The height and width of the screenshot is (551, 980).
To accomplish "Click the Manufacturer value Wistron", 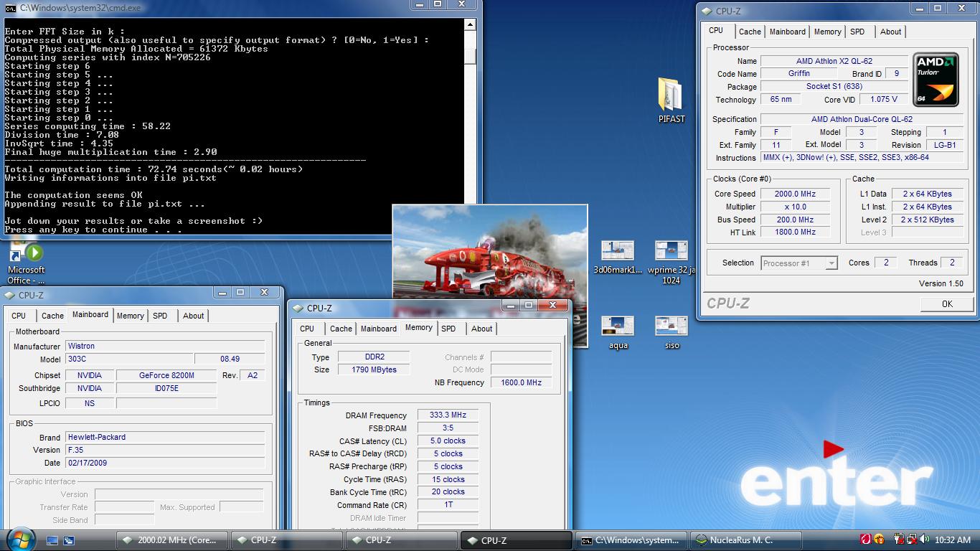I will (165, 346).
